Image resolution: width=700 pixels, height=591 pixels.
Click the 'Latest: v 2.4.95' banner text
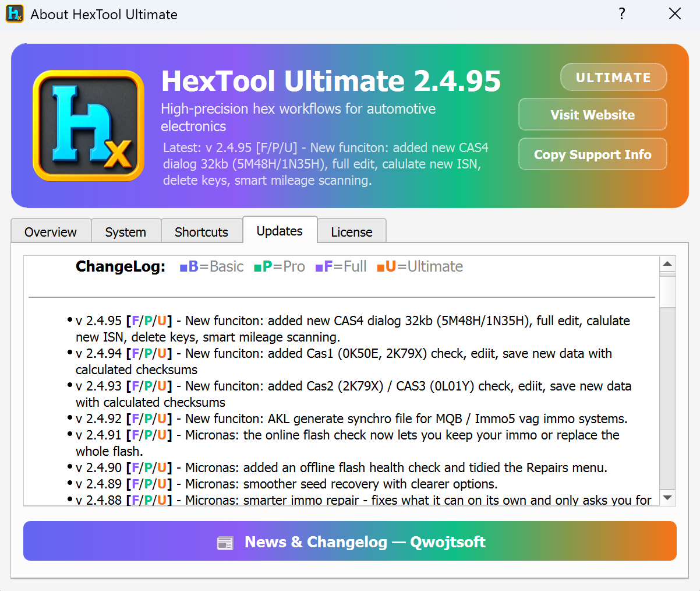coord(326,164)
